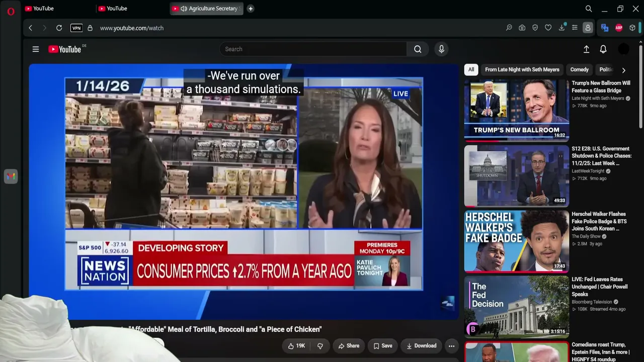Filter suggestions by Comedy chip
Image resolution: width=644 pixels, height=362 pixels.
(579, 70)
